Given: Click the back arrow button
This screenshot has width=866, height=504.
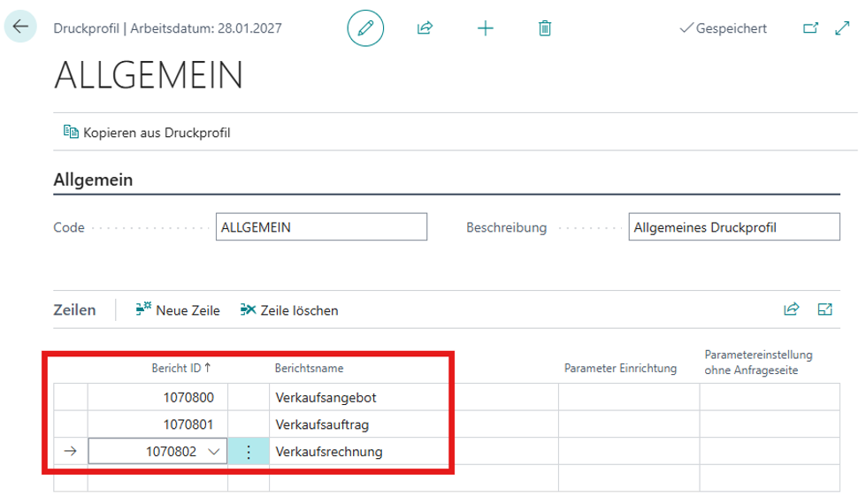Looking at the screenshot, I should [x=20, y=27].
